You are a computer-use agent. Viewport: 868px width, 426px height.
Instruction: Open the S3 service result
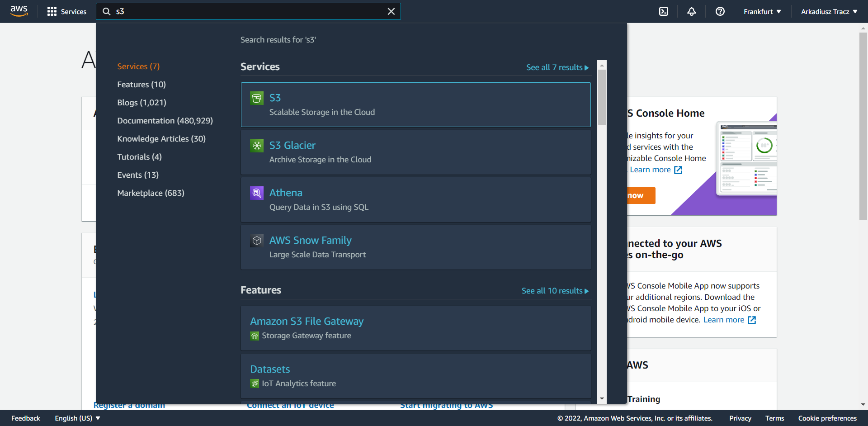pos(416,104)
